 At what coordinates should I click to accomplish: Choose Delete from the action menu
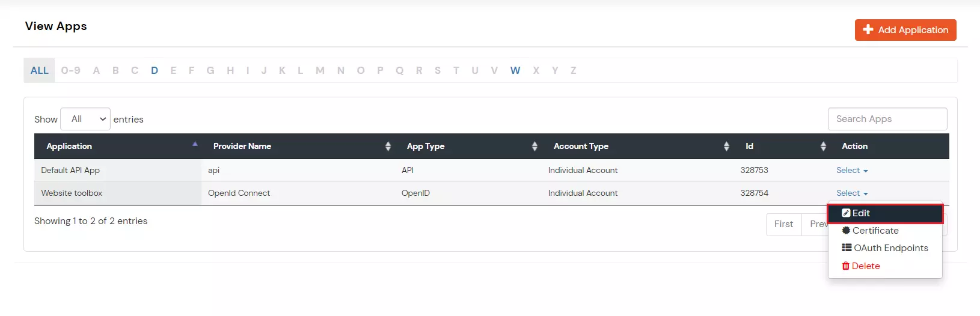tap(885, 266)
